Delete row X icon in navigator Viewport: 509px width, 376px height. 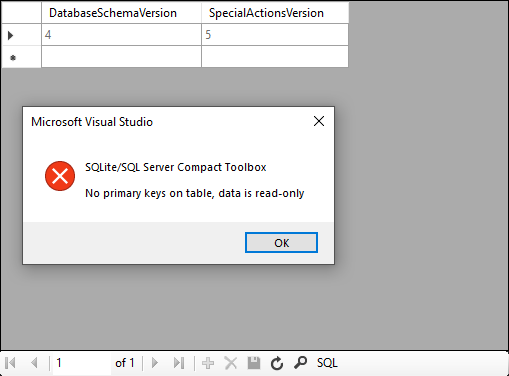click(231, 363)
